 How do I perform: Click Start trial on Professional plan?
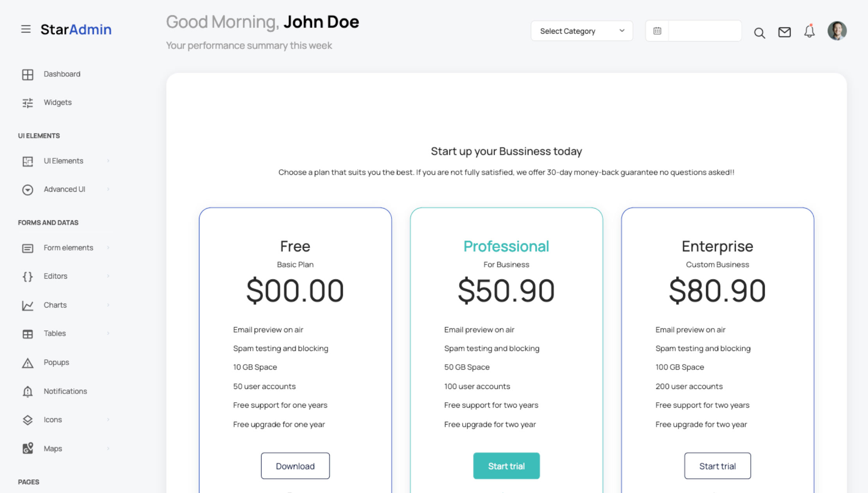506,466
